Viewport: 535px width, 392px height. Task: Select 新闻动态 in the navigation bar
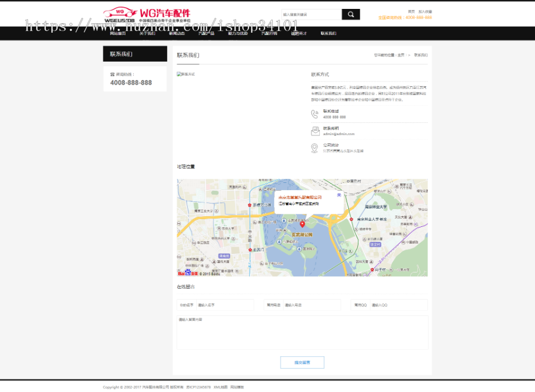coord(177,34)
